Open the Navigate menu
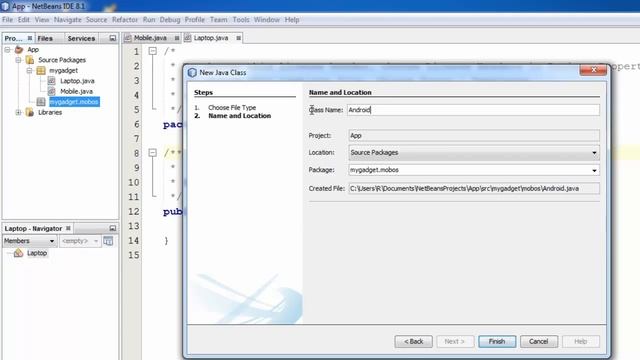This screenshot has height=360, width=640. [68, 20]
